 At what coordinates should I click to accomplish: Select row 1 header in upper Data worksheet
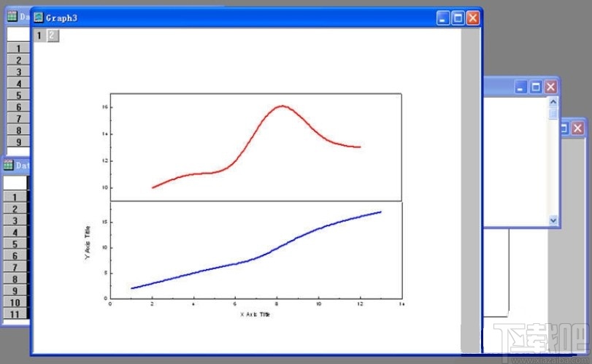[18, 48]
